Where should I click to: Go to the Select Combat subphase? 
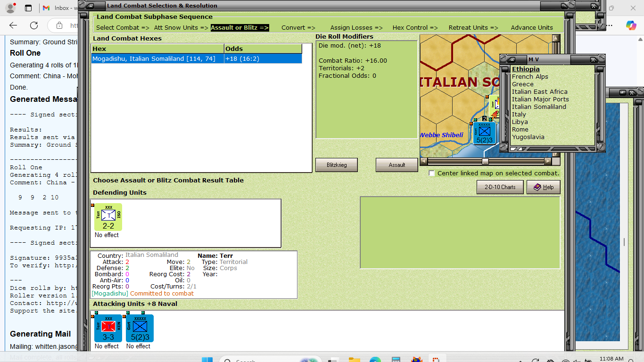(123, 27)
